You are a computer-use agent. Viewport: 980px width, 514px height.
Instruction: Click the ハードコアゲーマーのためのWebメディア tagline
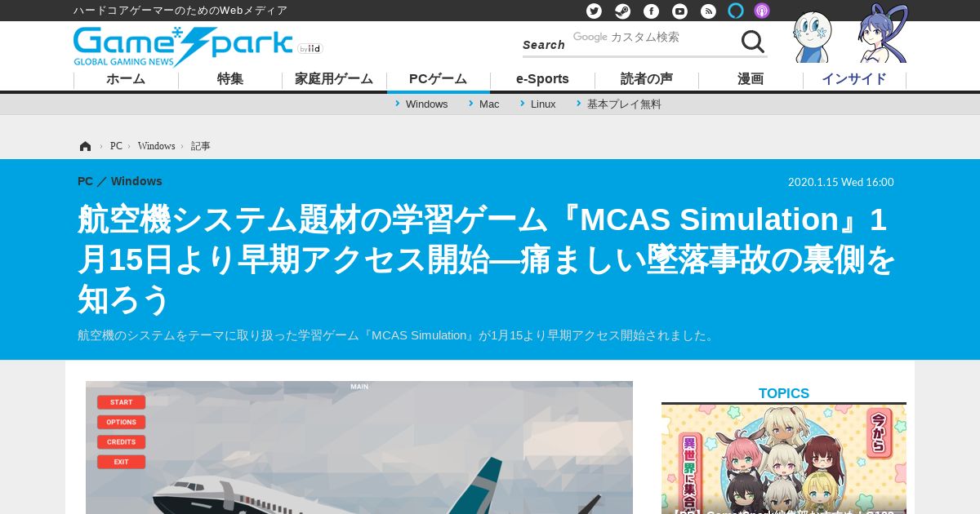[180, 11]
